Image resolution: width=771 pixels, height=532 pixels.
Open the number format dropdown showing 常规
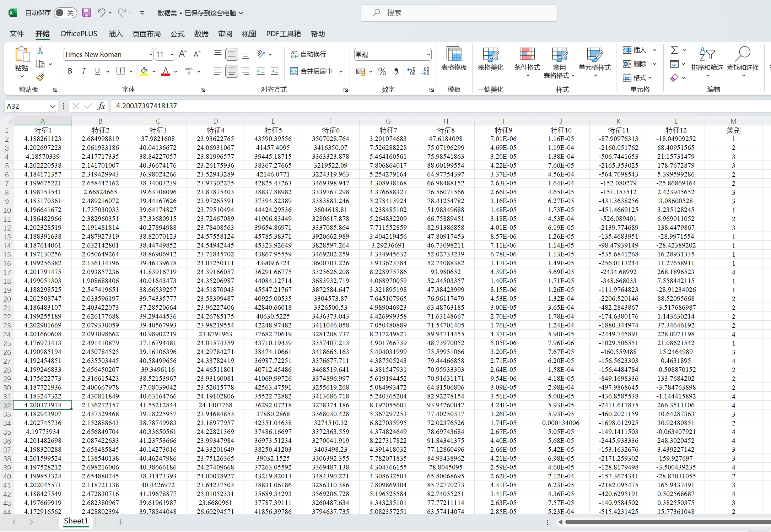(x=428, y=54)
